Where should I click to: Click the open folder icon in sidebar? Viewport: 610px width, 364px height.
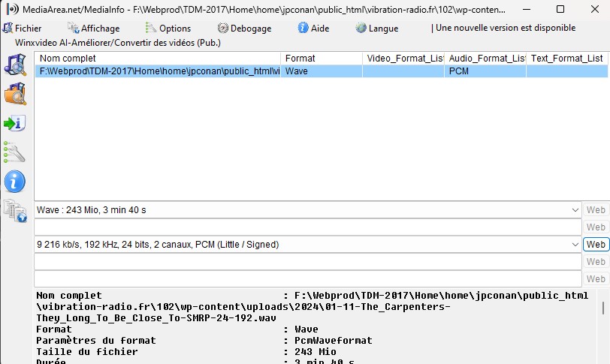click(15, 95)
